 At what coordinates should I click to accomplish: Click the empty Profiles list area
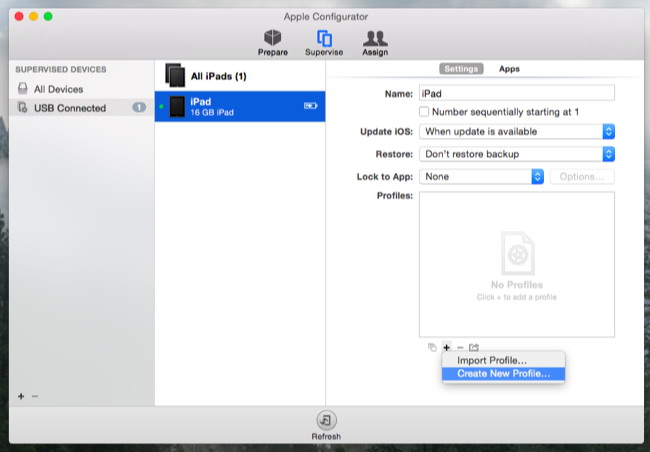[x=517, y=264]
